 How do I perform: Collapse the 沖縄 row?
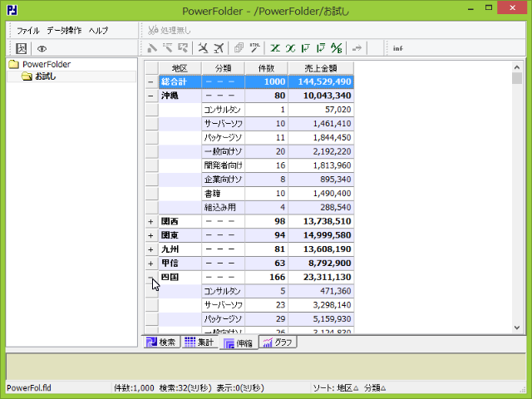pyautogui.click(x=151, y=96)
